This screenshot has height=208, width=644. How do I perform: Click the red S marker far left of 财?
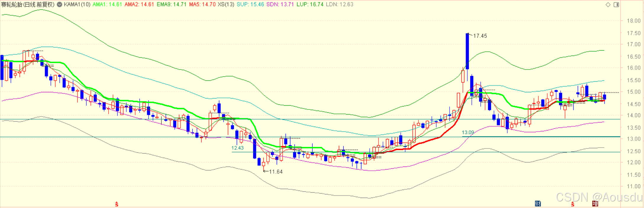click(117, 204)
